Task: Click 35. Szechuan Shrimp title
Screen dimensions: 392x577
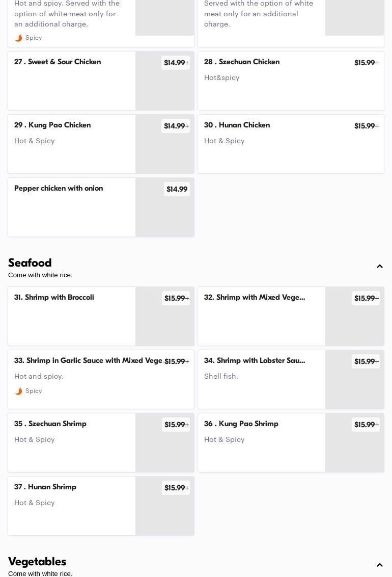Action: 50,424
